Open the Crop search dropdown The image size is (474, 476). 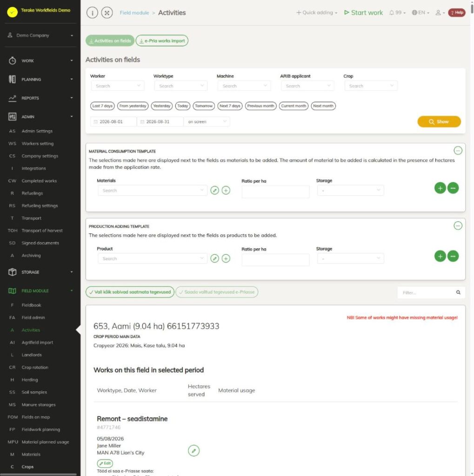pos(371,86)
